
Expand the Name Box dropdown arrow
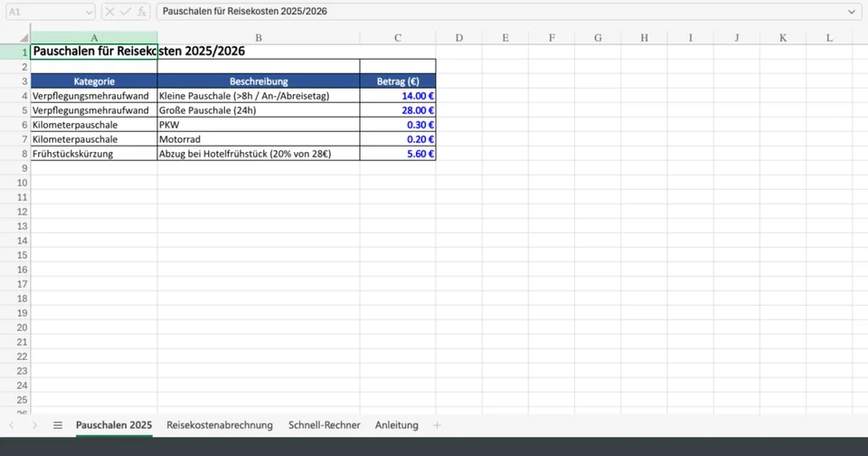88,12
